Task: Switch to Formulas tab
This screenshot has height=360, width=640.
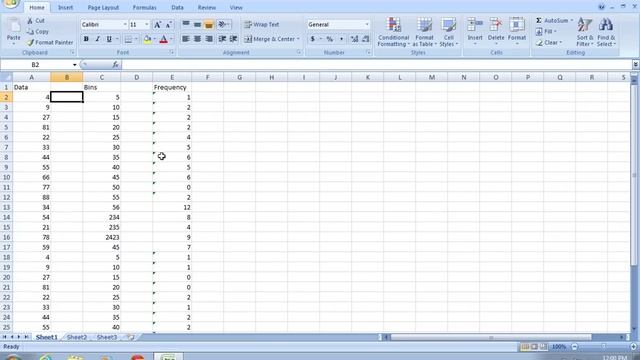Action: pos(144,7)
